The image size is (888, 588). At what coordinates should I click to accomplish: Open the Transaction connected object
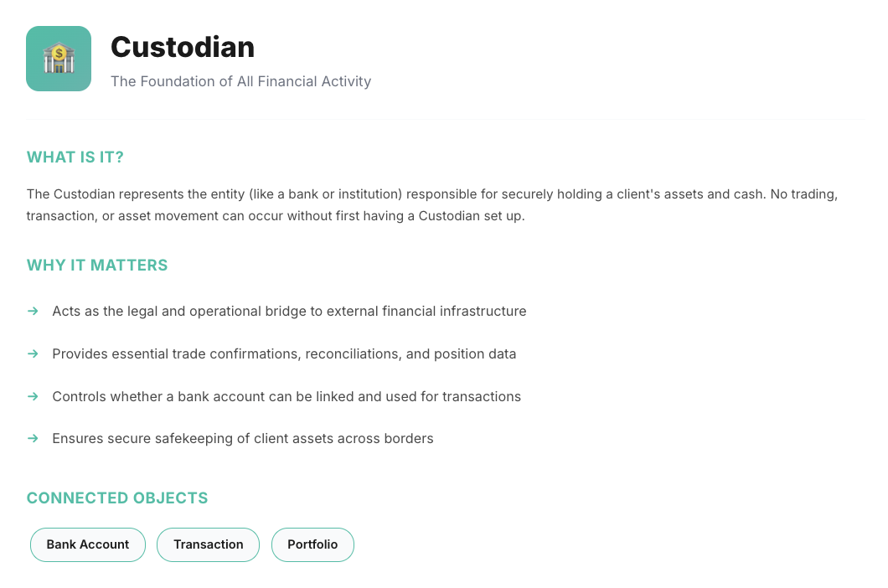209,544
